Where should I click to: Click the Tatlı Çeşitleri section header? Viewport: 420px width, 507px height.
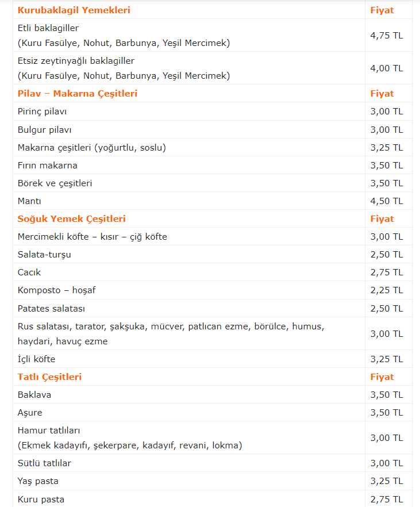point(50,377)
